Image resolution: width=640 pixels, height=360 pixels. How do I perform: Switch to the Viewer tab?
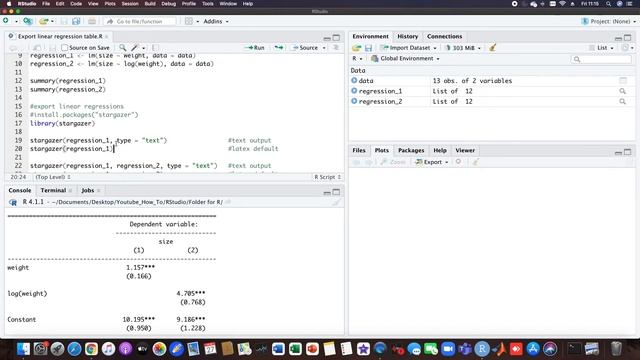point(465,150)
